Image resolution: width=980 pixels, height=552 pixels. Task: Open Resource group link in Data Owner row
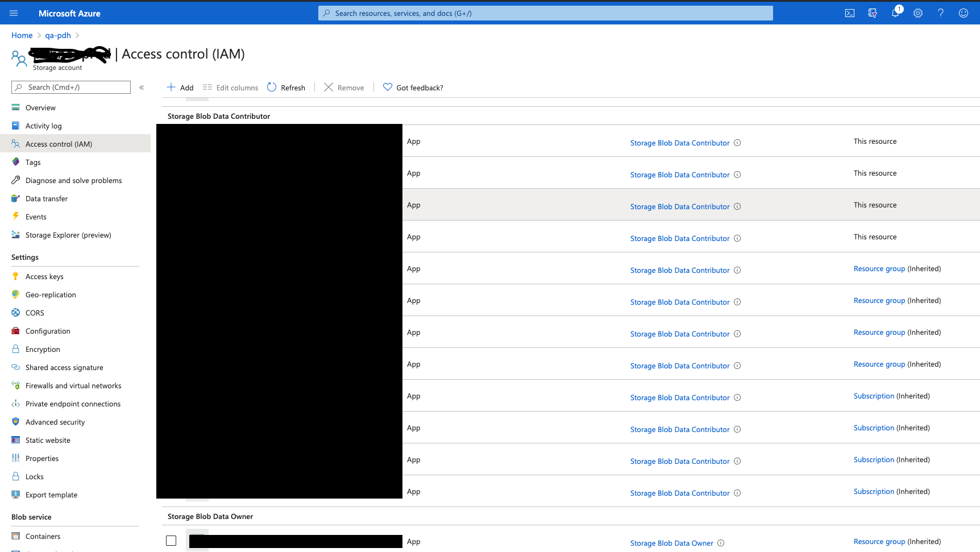coord(879,541)
